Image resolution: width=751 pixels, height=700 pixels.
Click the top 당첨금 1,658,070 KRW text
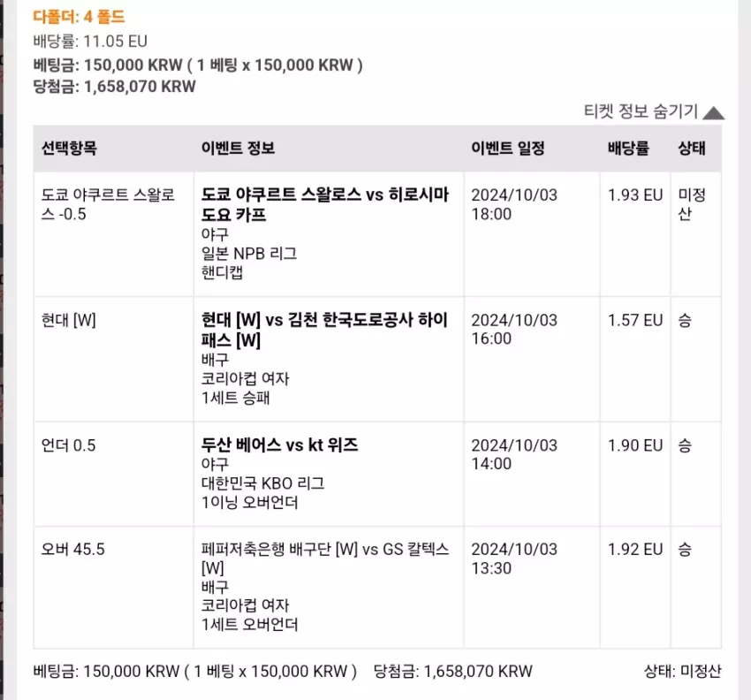(115, 87)
